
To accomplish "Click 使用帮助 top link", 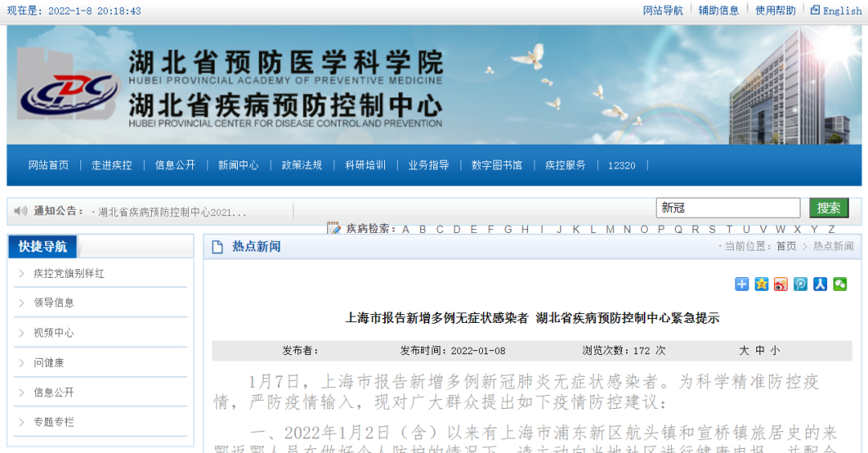I will click(x=776, y=10).
